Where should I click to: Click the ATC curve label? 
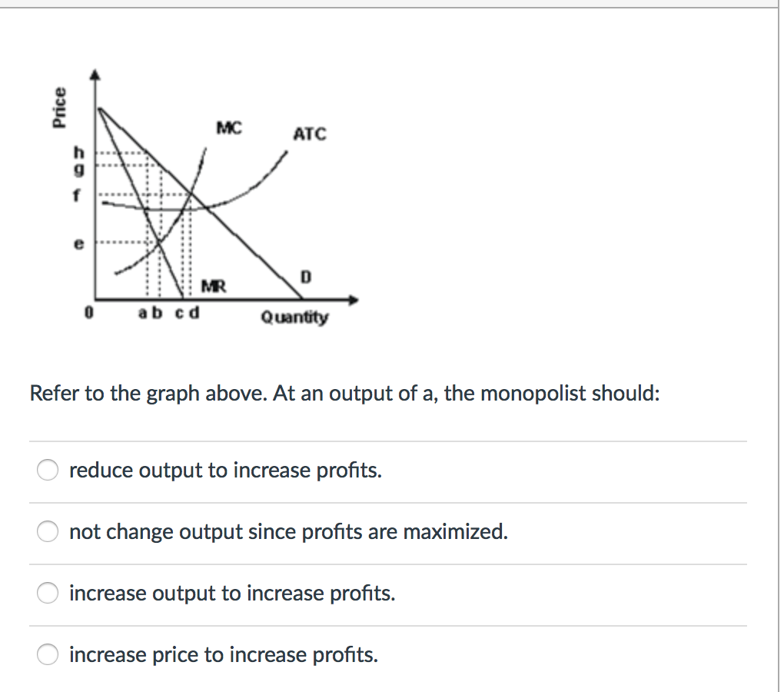311,135
